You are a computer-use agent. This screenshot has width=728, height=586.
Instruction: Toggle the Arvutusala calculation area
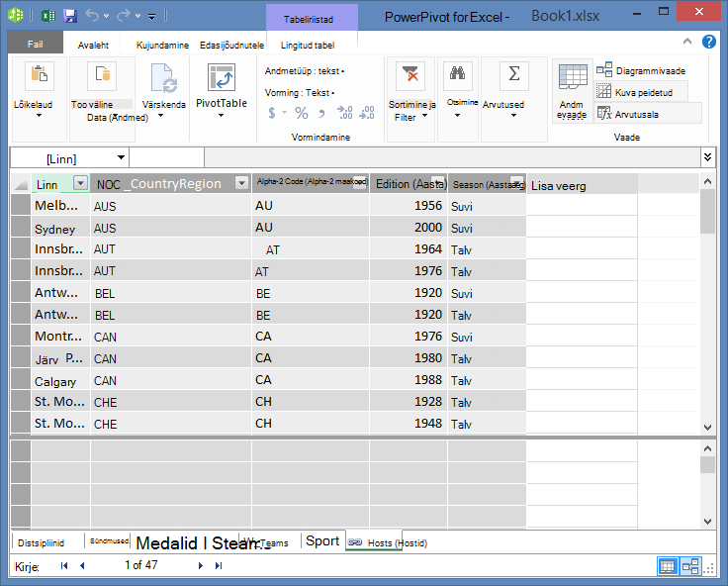pos(648,114)
